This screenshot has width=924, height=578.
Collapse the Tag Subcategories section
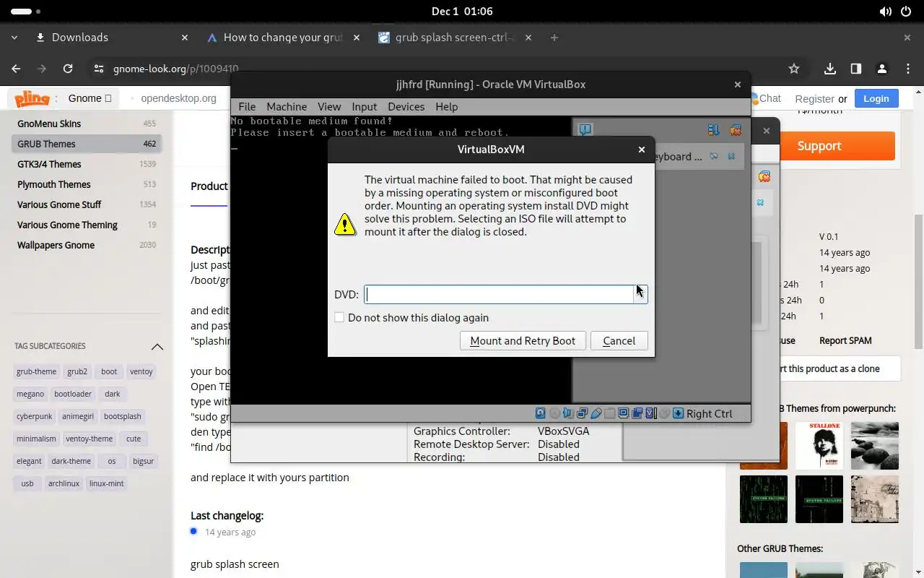point(157,346)
